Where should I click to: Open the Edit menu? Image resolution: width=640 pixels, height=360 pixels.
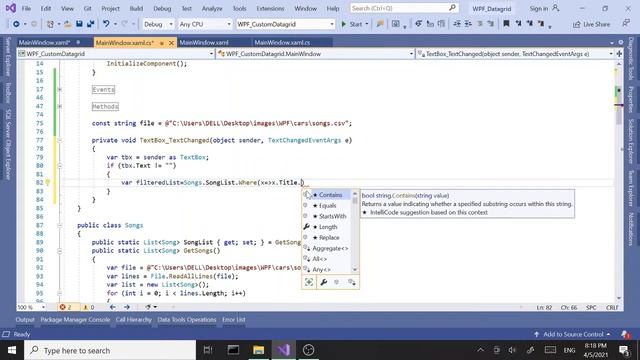pos(46,9)
